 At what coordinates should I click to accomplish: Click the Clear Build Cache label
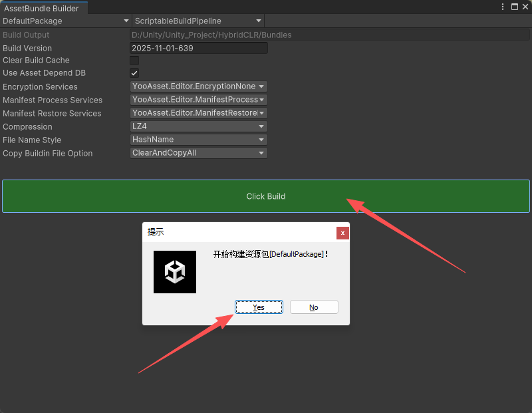click(36, 61)
